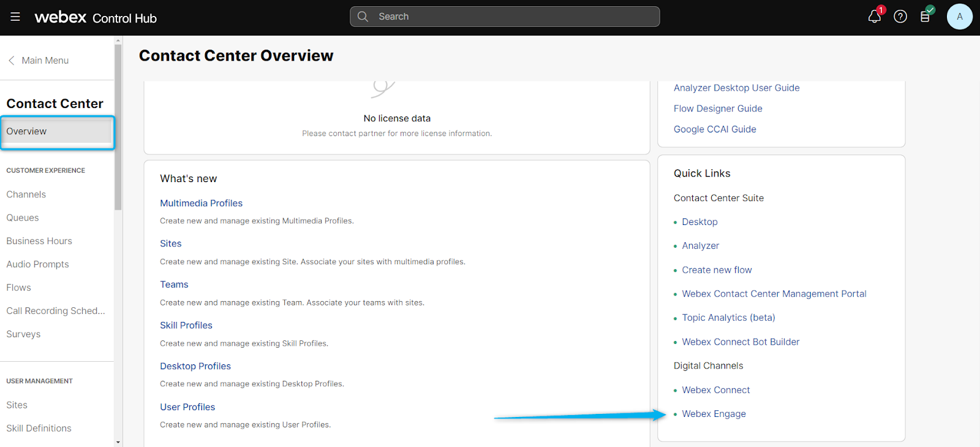
Task: Open Sites under User Management
Action: tap(17, 405)
